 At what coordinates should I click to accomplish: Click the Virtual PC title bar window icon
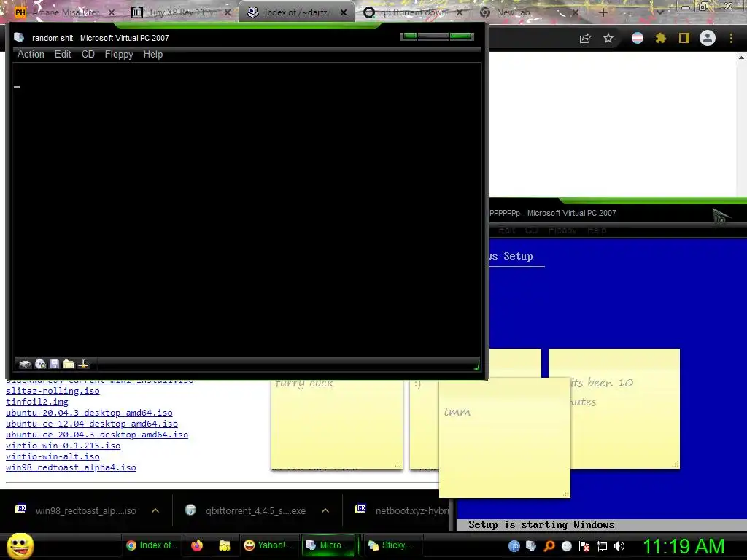19,38
